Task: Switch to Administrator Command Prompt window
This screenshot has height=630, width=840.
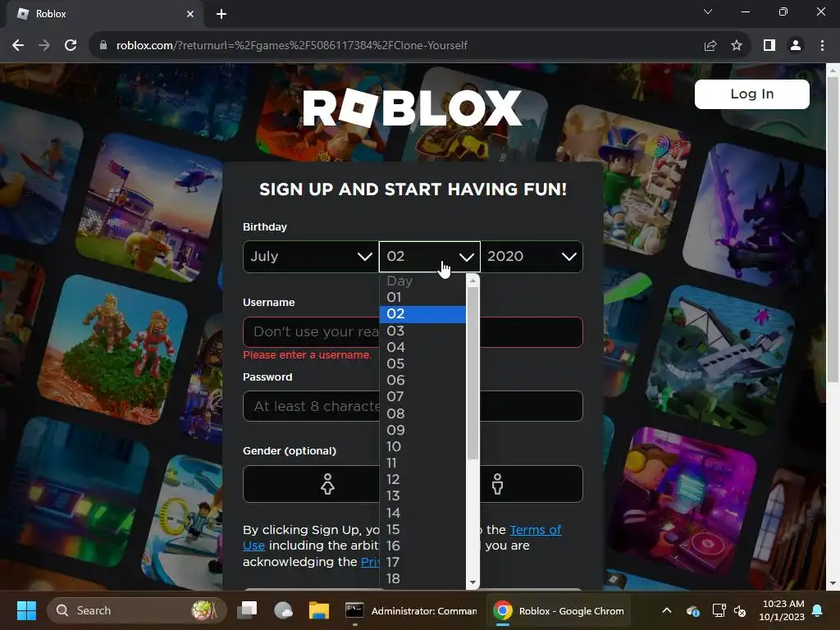Action: (x=411, y=610)
